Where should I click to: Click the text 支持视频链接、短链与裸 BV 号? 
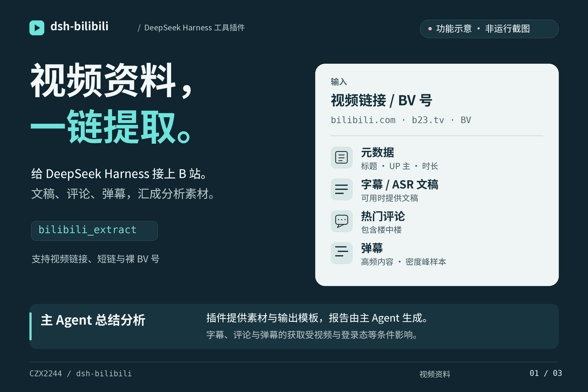click(96, 259)
